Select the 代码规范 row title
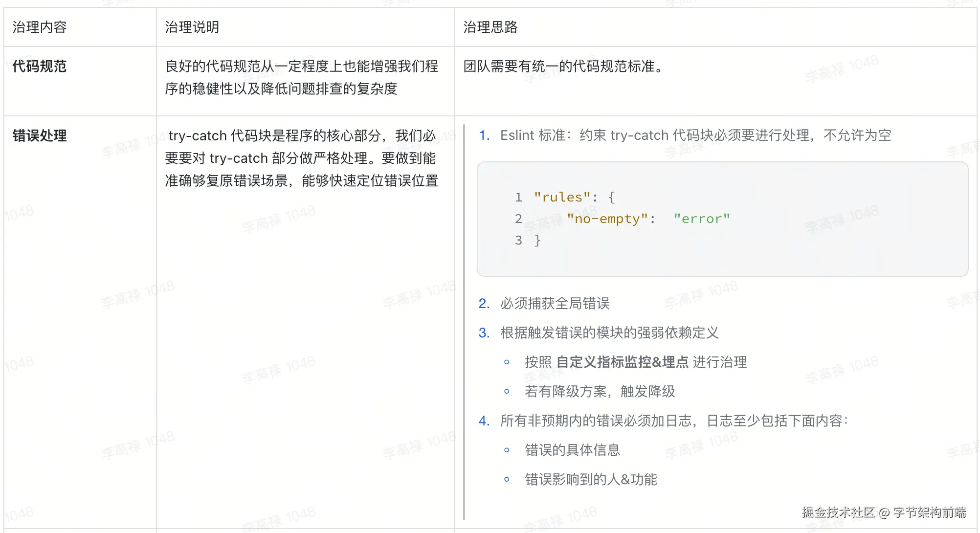Viewport: 980px width, 533px height. click(39, 66)
